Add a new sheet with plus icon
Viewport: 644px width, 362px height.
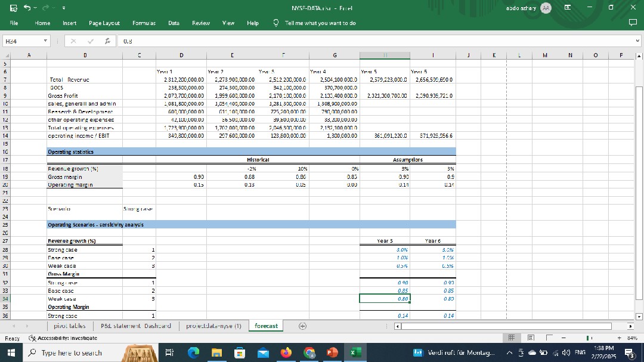302,326
